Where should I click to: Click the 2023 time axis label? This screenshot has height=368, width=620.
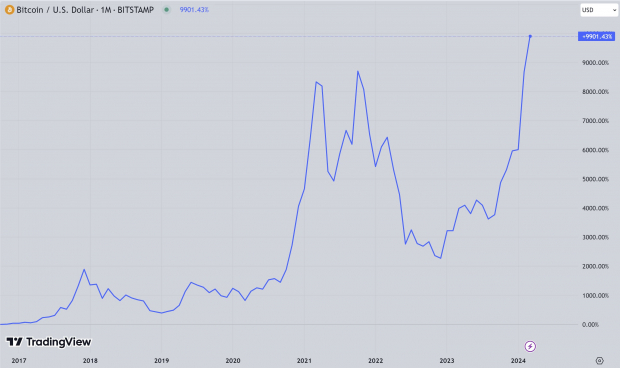[x=447, y=360]
